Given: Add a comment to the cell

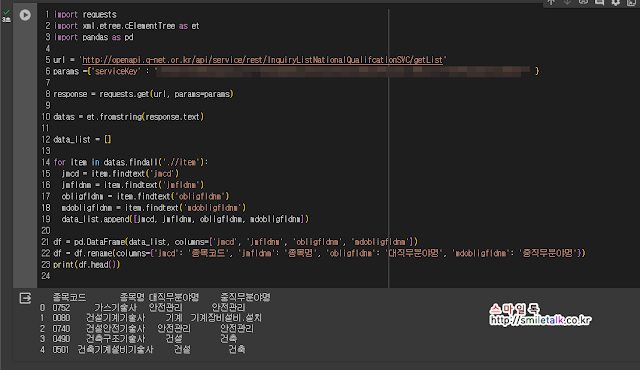Looking at the screenshot, I should point(599,2).
